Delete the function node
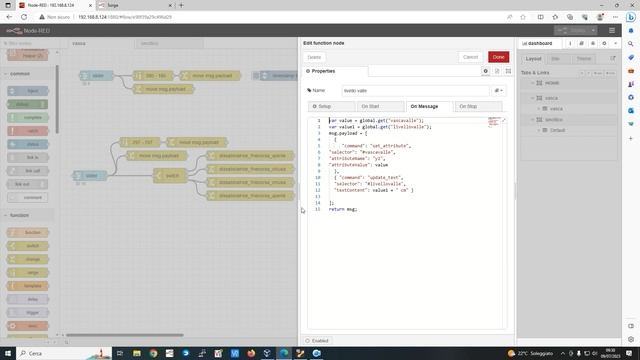 click(x=314, y=57)
